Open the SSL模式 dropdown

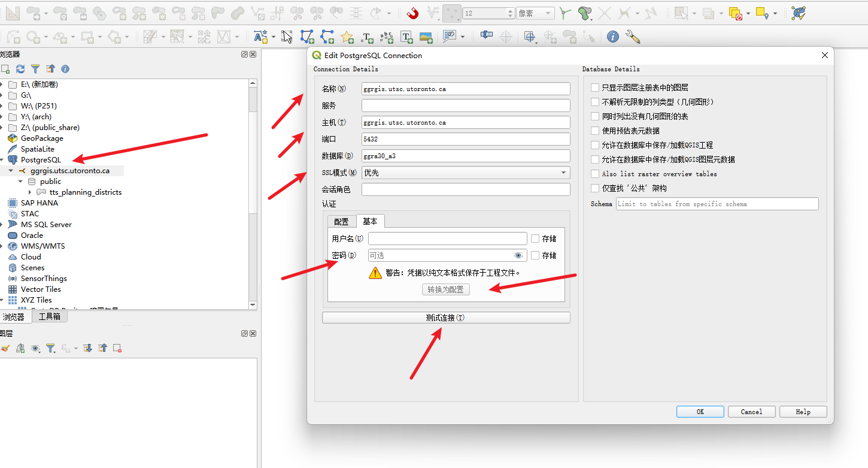(x=466, y=173)
